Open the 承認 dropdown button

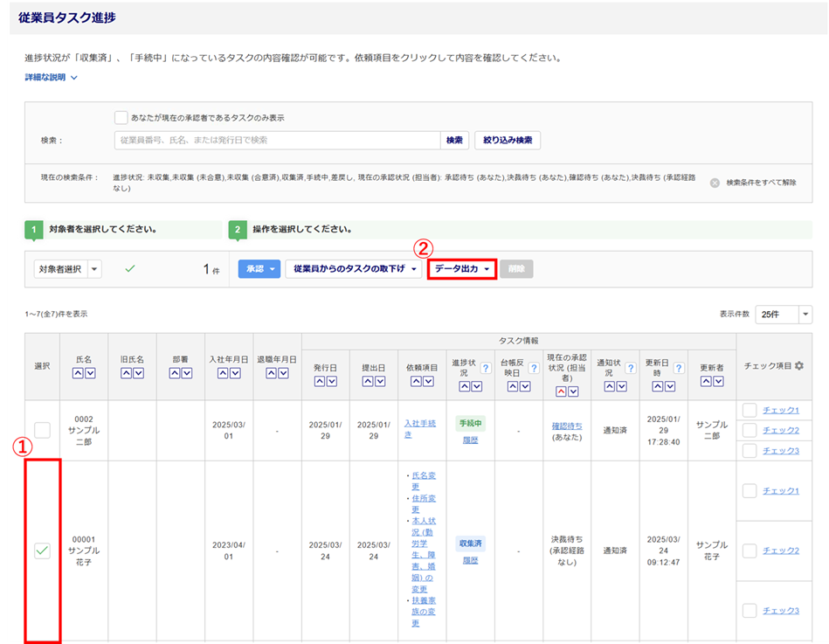259,269
